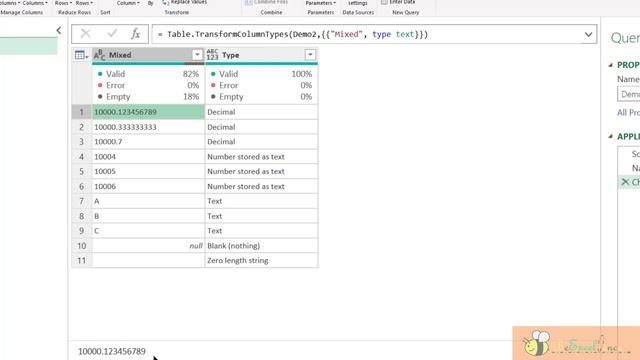Select row number 11
Image resolution: width=640 pixels, height=360 pixels.
(x=81, y=260)
